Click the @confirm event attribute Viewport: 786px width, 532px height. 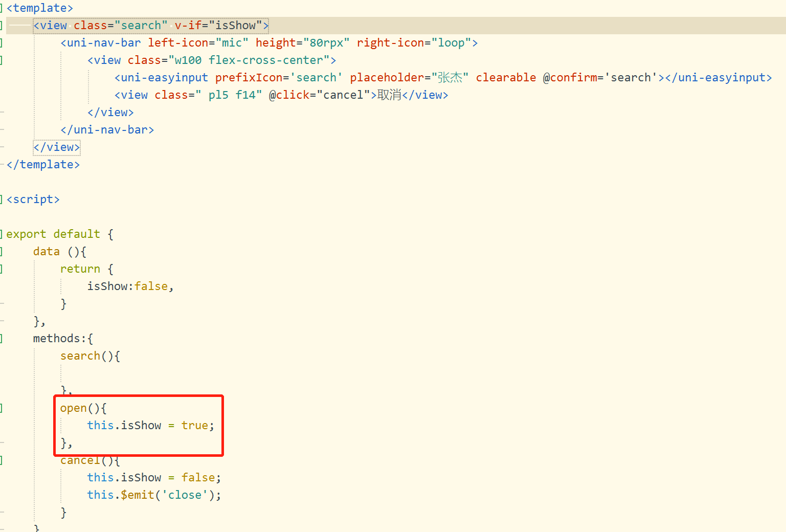570,78
